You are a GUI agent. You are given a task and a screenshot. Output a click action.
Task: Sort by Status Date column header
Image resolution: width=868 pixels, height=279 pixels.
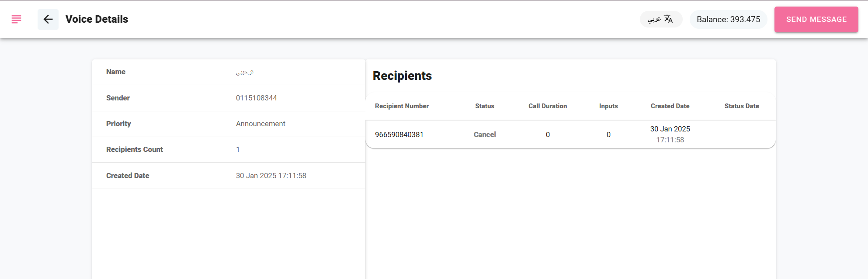pos(742,106)
